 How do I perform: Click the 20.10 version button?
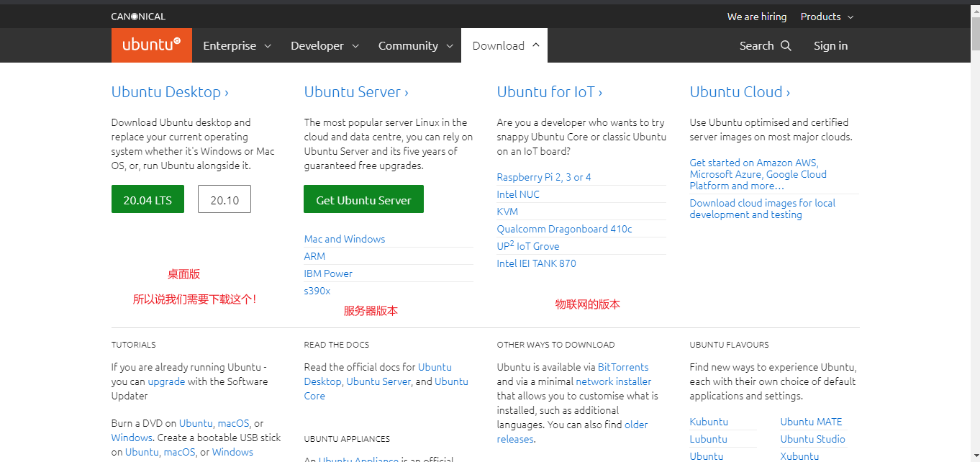[224, 199]
